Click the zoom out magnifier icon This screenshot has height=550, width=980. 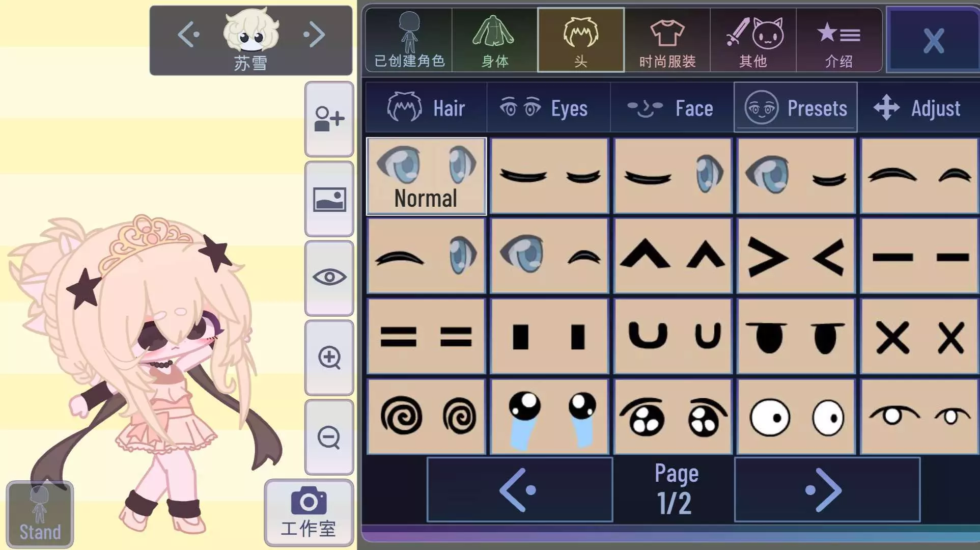pyautogui.click(x=329, y=437)
